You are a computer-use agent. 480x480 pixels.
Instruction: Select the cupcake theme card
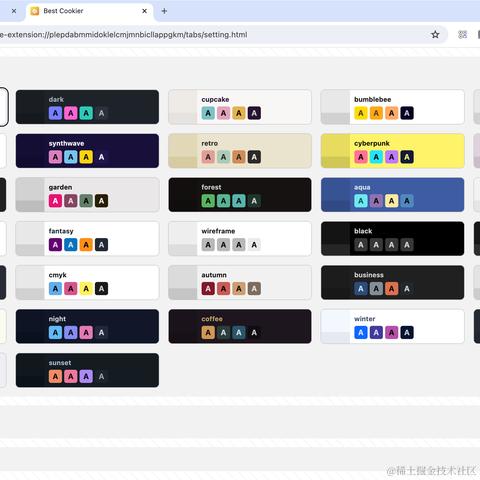pos(240,107)
